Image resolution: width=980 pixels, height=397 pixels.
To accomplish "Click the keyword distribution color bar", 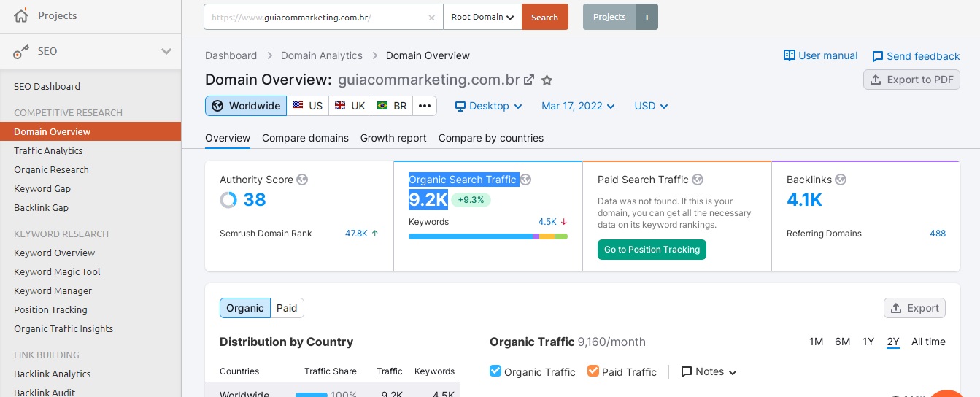I will tap(488, 236).
